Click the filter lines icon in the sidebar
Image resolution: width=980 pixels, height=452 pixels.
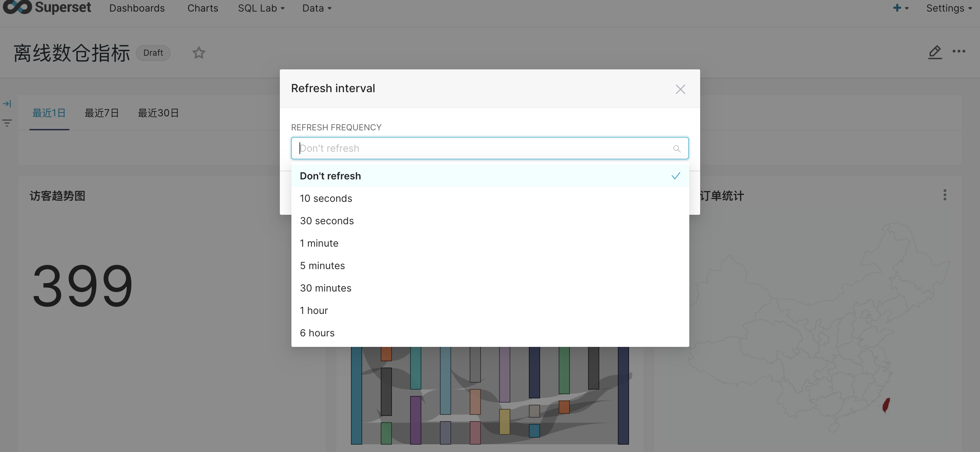[x=7, y=123]
